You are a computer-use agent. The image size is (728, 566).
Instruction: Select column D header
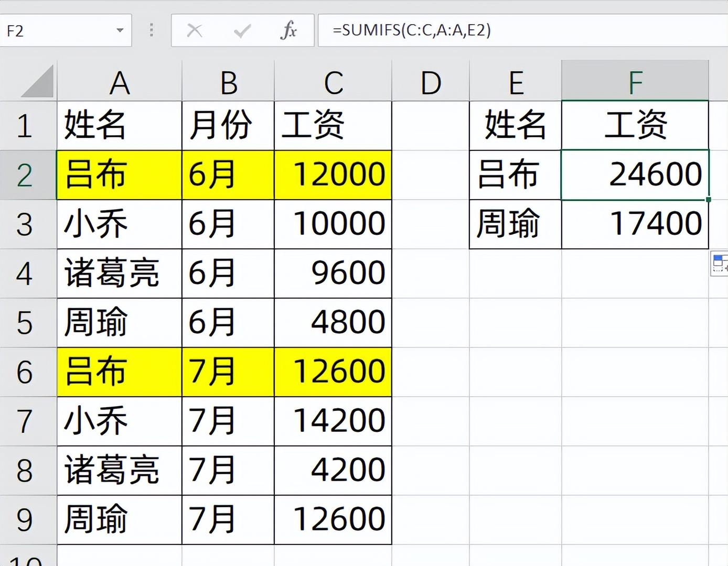431,81
